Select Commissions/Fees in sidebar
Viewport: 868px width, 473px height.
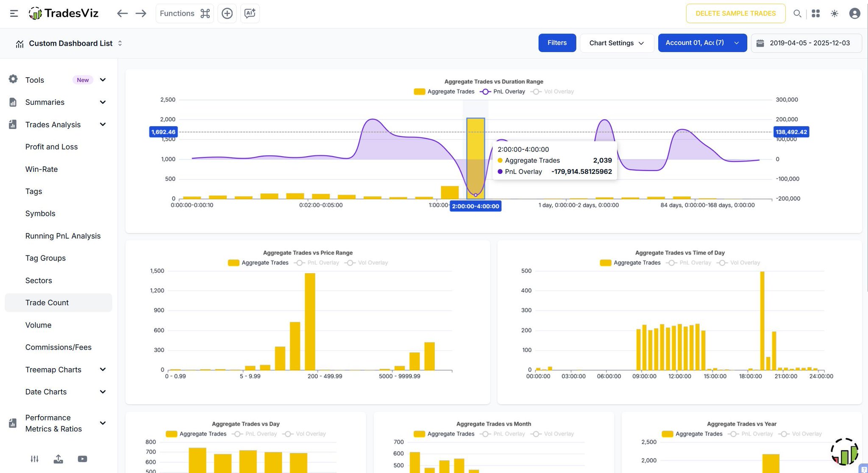tap(58, 347)
